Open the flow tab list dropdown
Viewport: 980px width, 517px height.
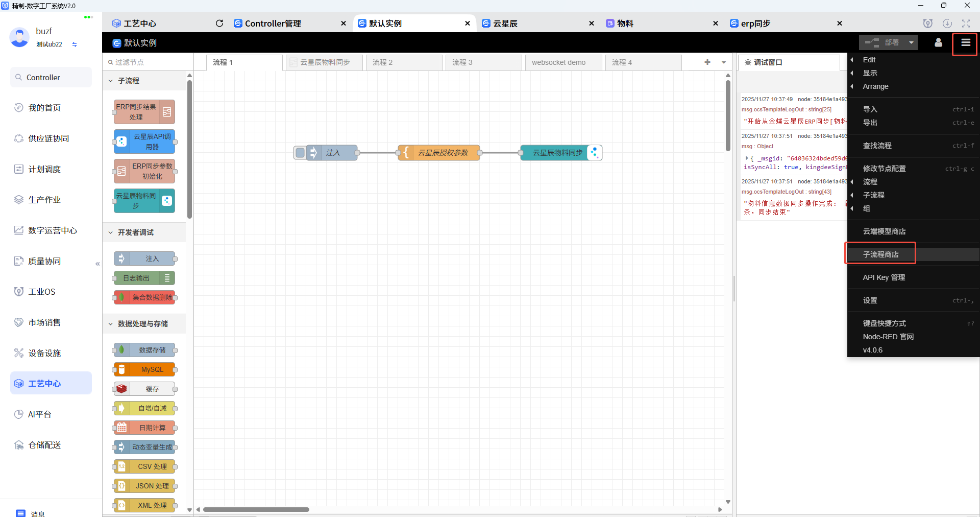(723, 62)
